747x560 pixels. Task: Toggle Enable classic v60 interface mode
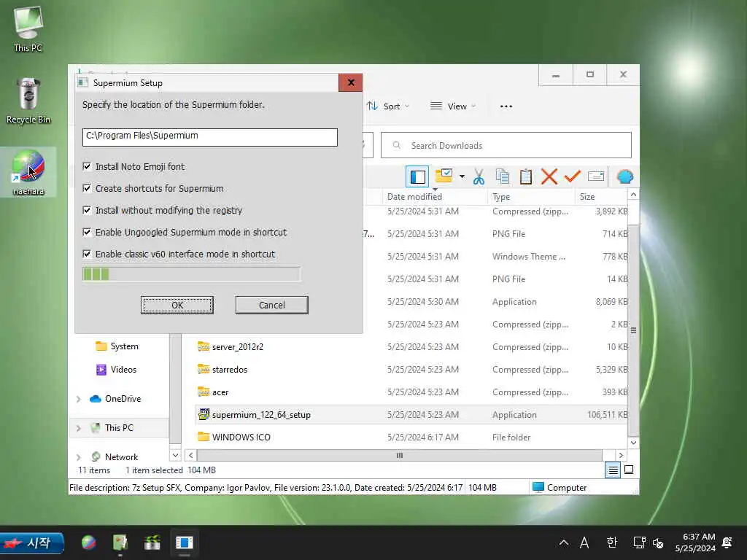[x=87, y=254]
